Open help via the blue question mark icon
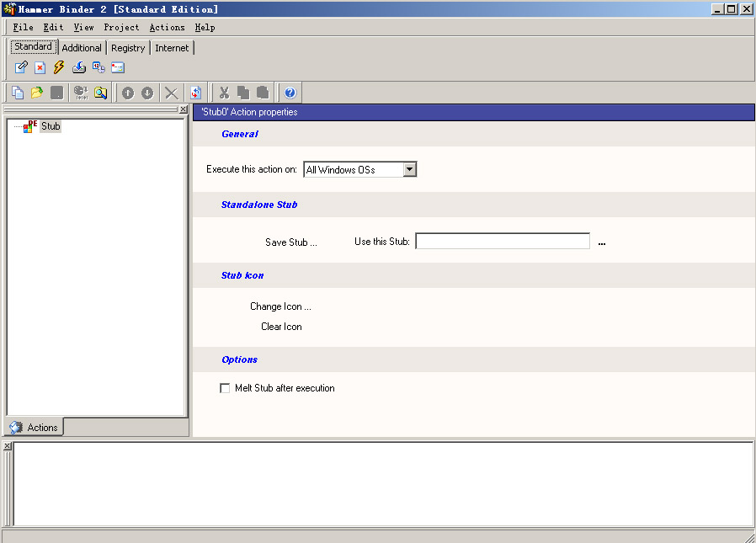The height and width of the screenshot is (543, 756). 290,93
